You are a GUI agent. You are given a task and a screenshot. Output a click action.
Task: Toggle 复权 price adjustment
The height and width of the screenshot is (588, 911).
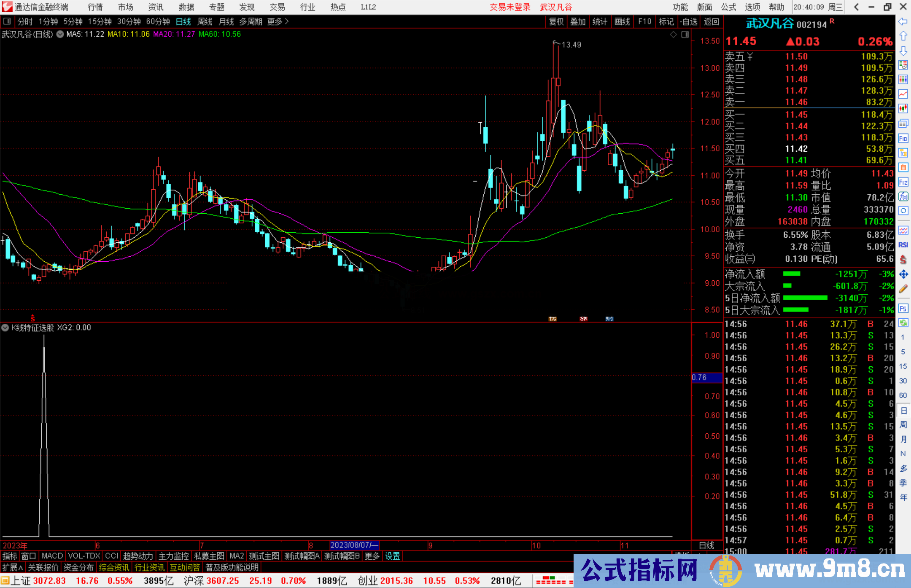click(x=555, y=21)
